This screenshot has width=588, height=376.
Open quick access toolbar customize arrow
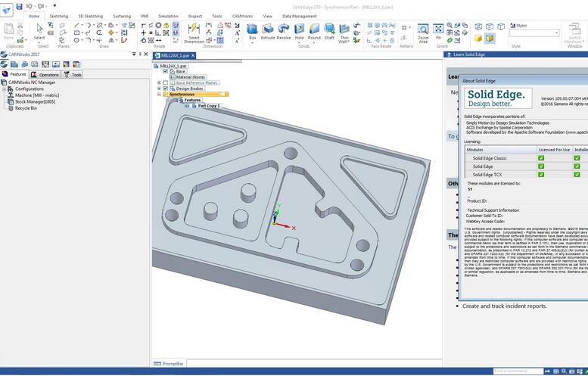click(x=54, y=5)
